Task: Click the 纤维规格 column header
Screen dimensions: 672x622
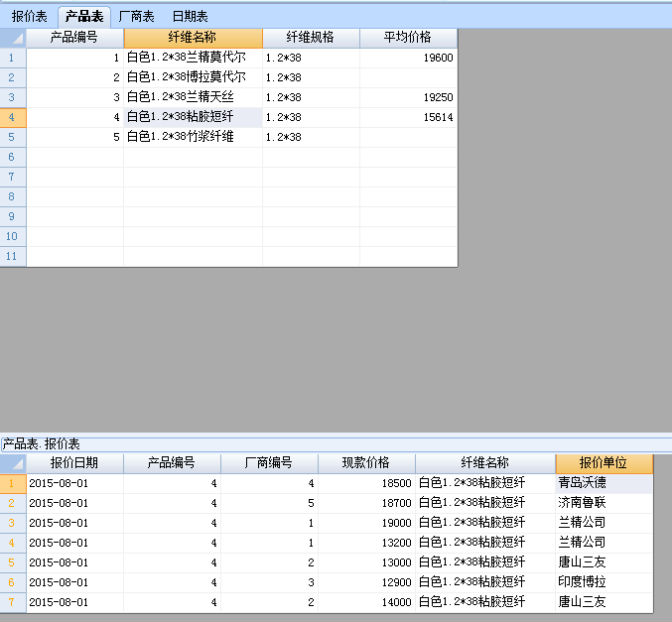Action: [x=311, y=38]
